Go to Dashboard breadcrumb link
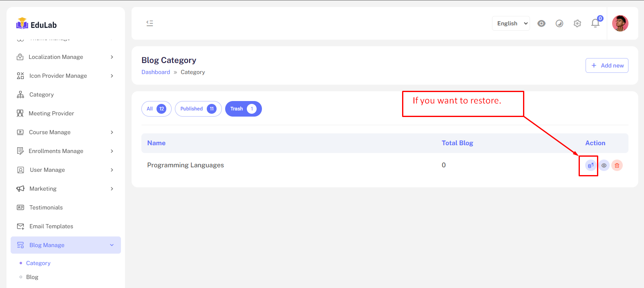The width and height of the screenshot is (644, 288). (x=156, y=72)
